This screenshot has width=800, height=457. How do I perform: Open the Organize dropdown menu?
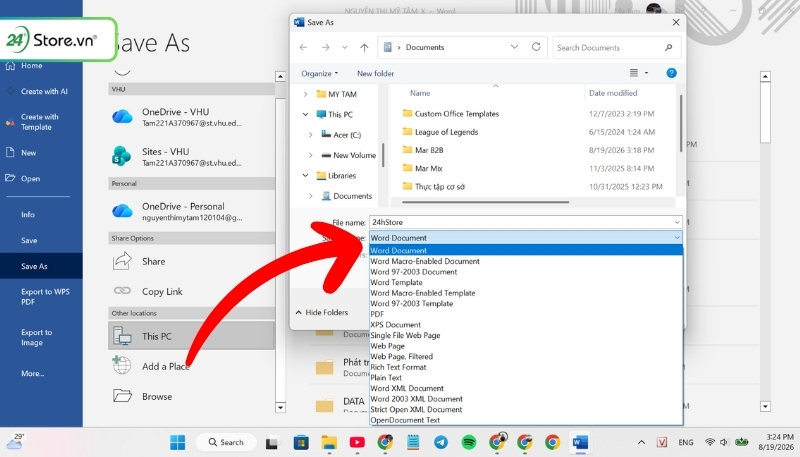319,73
